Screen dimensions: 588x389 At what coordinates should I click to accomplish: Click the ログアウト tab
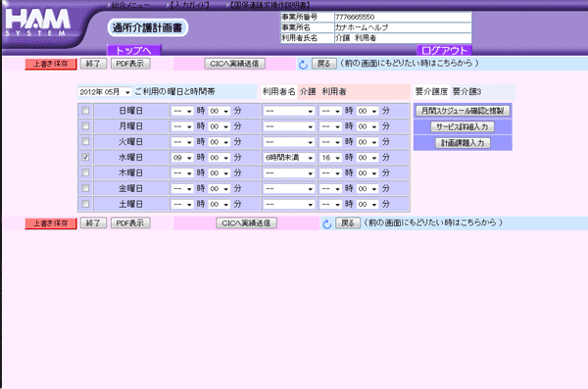pos(444,50)
